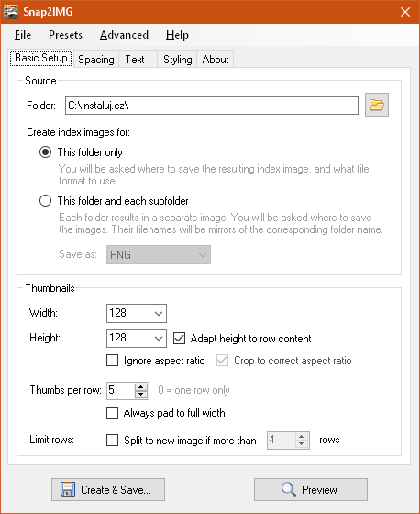Enable 'Ignore aspect ratio' checkbox
This screenshot has height=514, width=420.
[x=113, y=361]
